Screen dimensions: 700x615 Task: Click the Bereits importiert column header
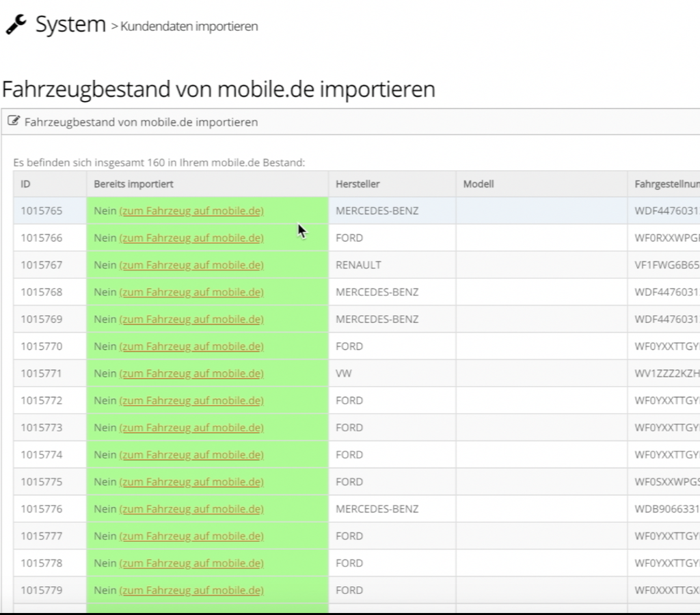(133, 184)
